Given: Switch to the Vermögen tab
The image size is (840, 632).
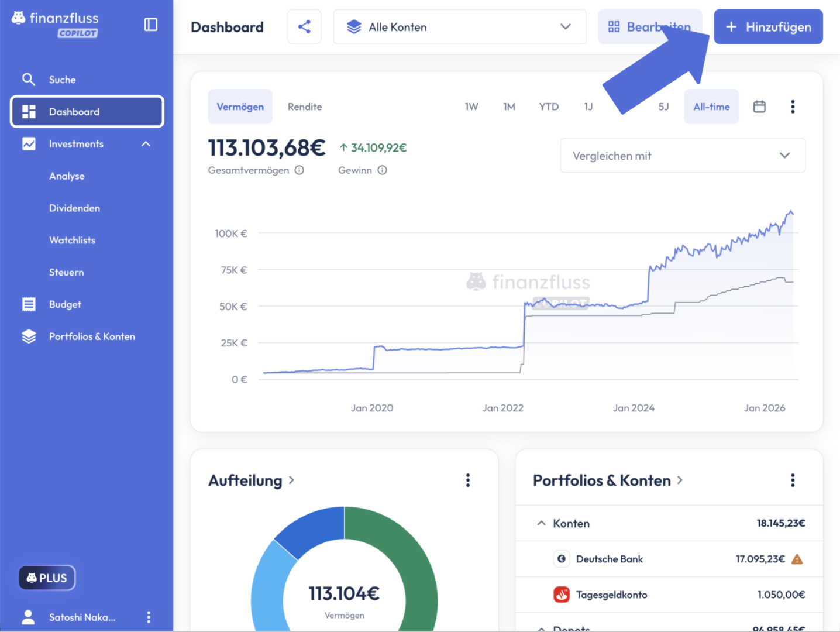Looking at the screenshot, I should (x=240, y=107).
